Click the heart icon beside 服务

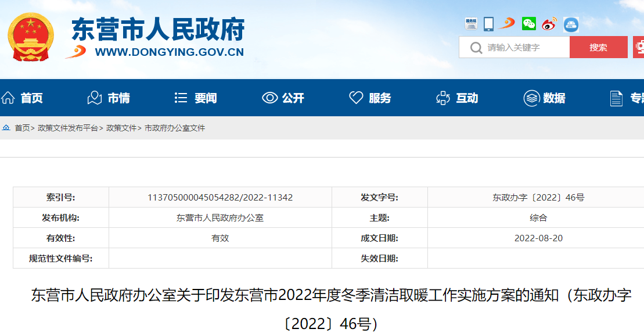click(x=356, y=97)
